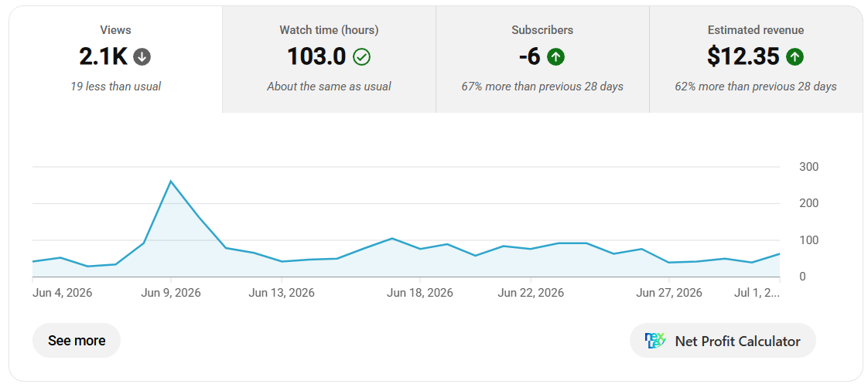
Task: Click the 2.1K views value
Action: tap(104, 56)
